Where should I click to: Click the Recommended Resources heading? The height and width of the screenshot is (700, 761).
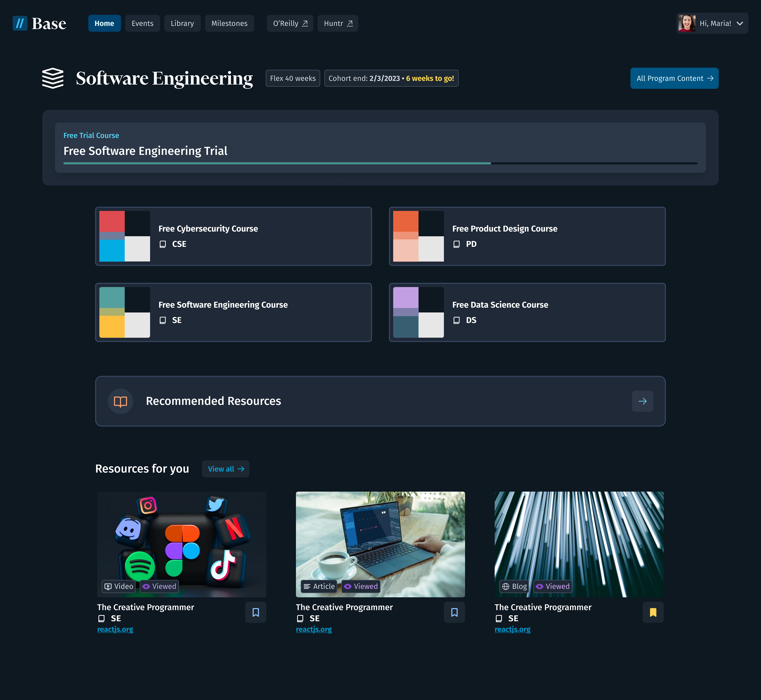coord(213,401)
